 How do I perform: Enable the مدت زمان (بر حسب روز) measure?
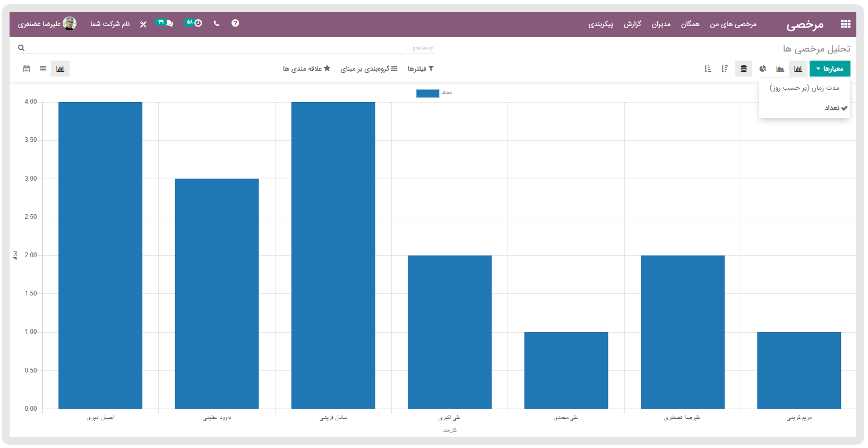point(804,88)
